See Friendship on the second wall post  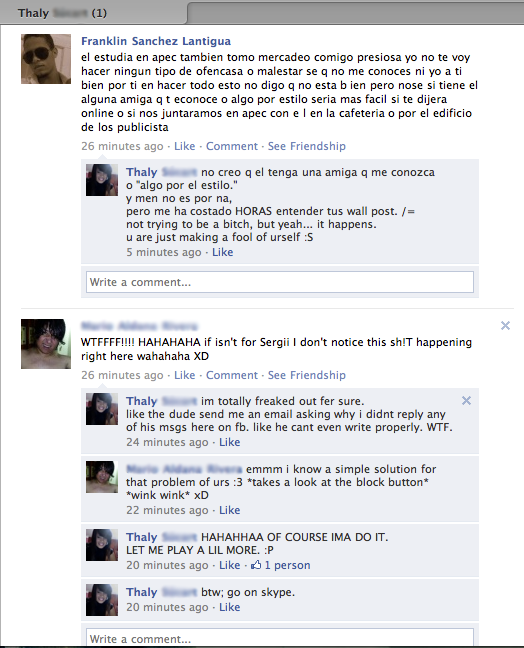click(307, 375)
